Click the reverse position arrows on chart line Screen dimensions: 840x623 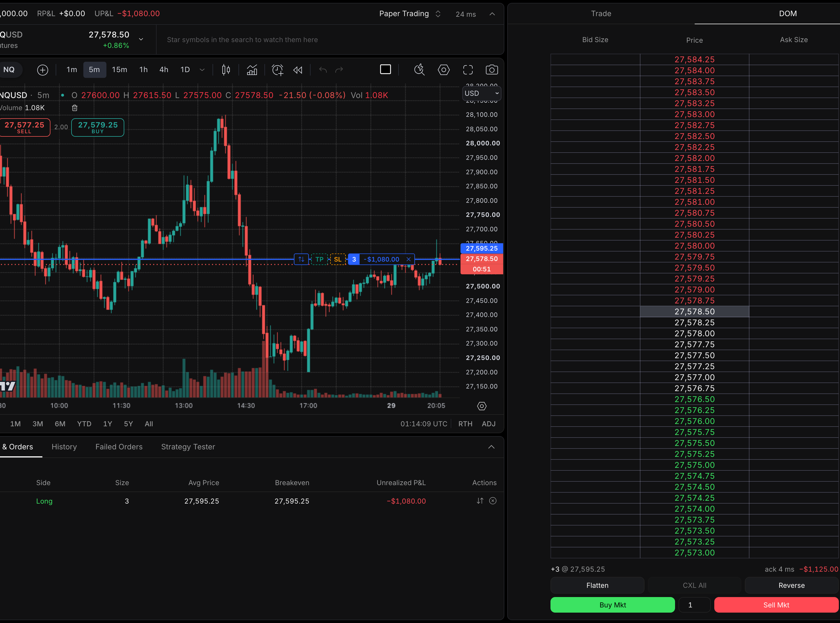[x=301, y=259]
